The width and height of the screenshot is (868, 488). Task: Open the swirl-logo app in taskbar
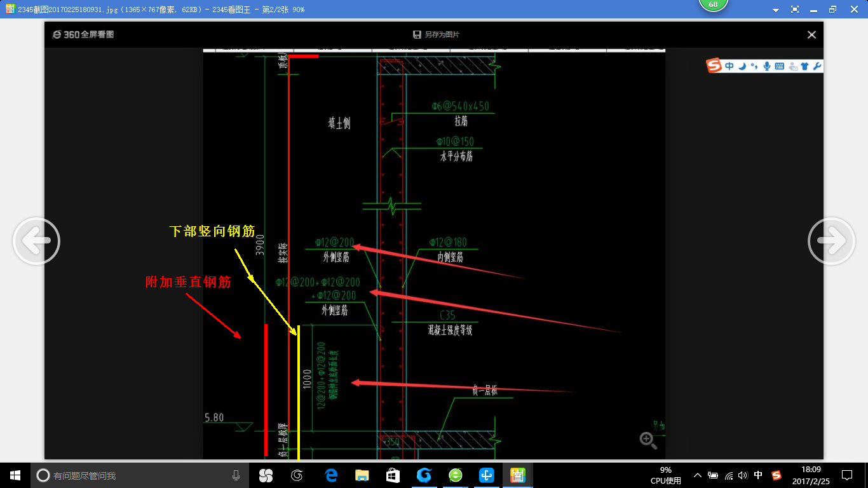(297, 475)
